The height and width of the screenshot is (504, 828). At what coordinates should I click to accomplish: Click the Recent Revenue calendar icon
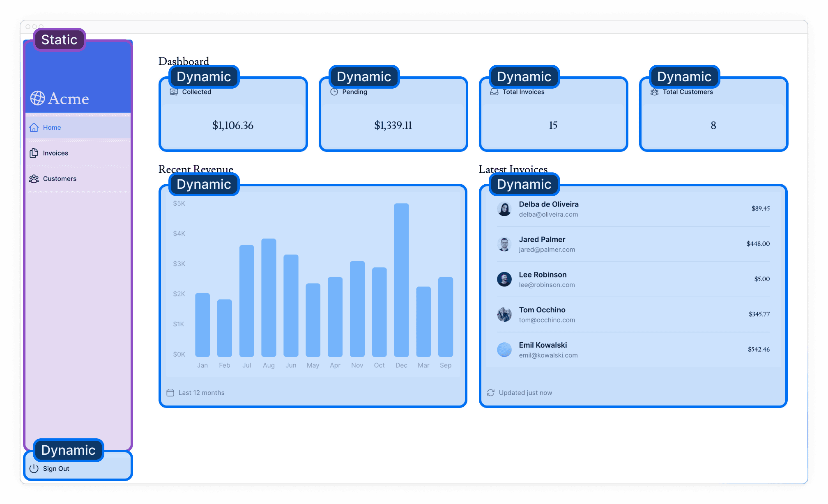point(170,392)
